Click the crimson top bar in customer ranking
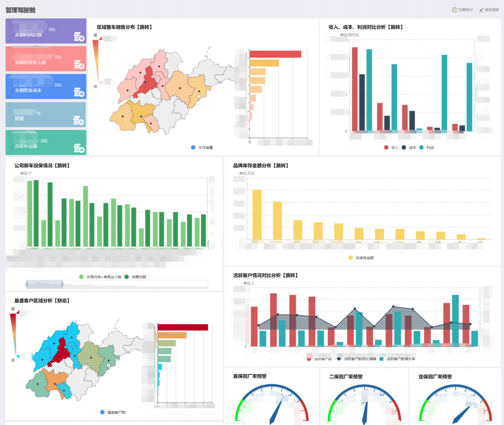Screen dimensions: 504x425 coord(183,327)
